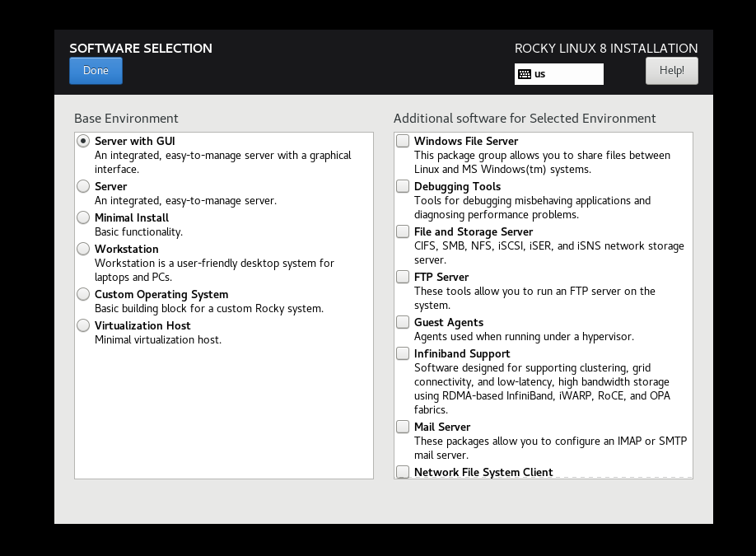Select Server with GUI radio button
Image resolution: width=756 pixels, height=556 pixels.
83,141
